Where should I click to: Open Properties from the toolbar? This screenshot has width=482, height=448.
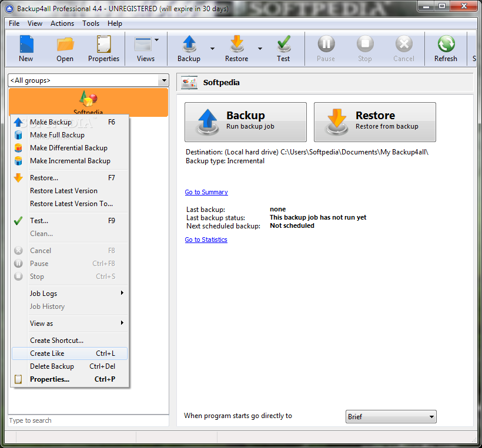point(103,49)
